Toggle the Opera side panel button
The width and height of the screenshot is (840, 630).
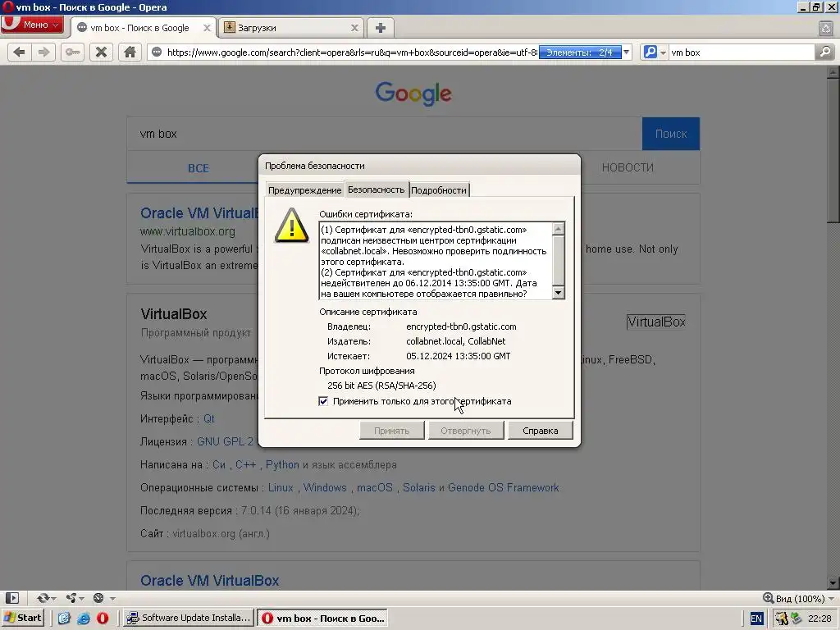11,598
